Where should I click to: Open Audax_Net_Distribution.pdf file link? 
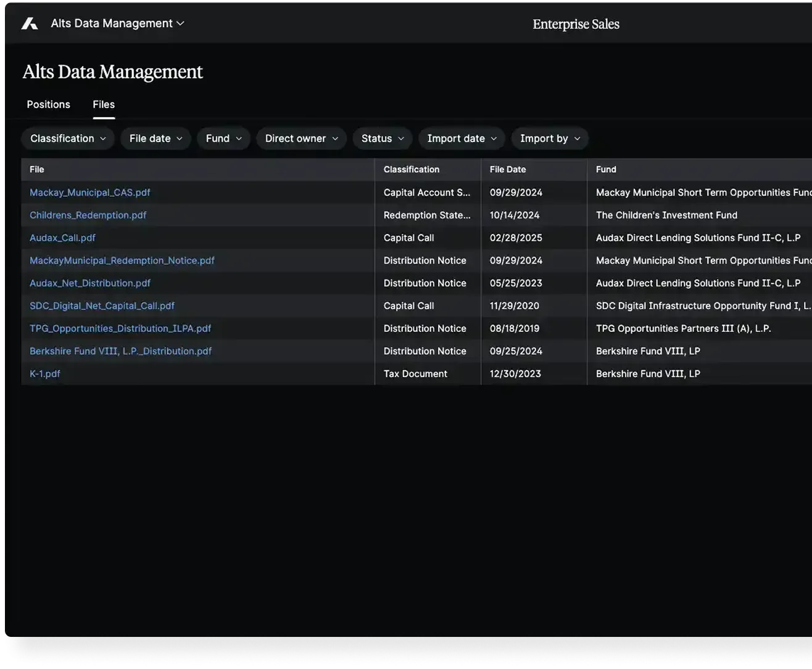(x=90, y=283)
